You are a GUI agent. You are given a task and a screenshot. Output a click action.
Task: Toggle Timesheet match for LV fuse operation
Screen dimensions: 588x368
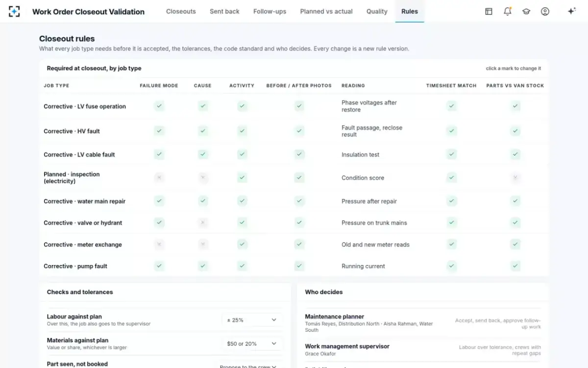click(x=451, y=106)
